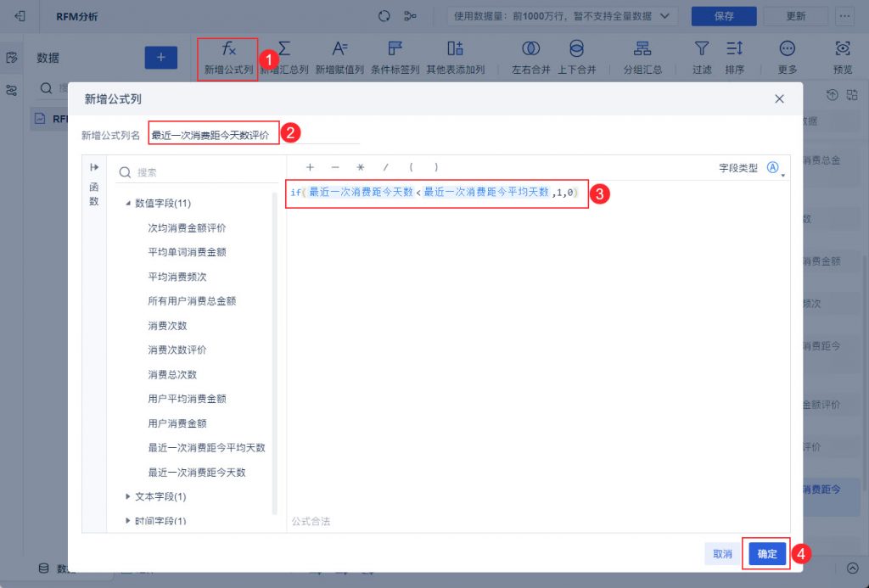Click the 预览 preview icon
Screen dimensions: 869x588
click(x=843, y=48)
